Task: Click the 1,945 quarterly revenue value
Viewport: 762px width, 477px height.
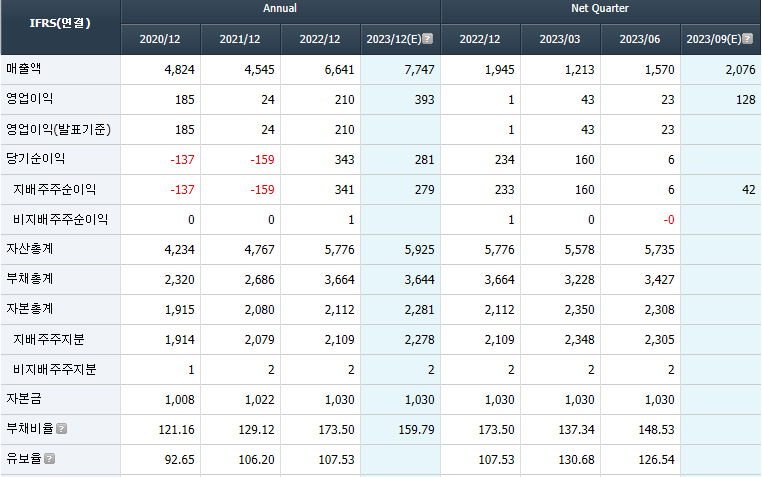Action: [500, 69]
